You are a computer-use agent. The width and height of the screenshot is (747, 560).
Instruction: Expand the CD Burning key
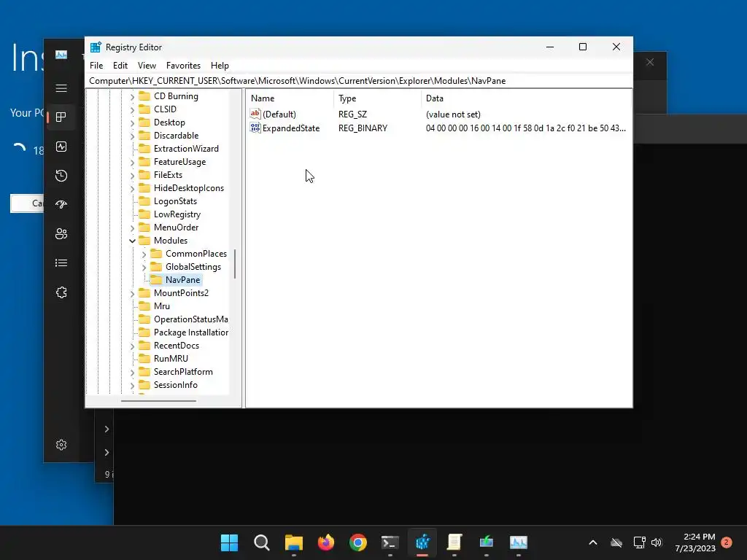coord(133,97)
